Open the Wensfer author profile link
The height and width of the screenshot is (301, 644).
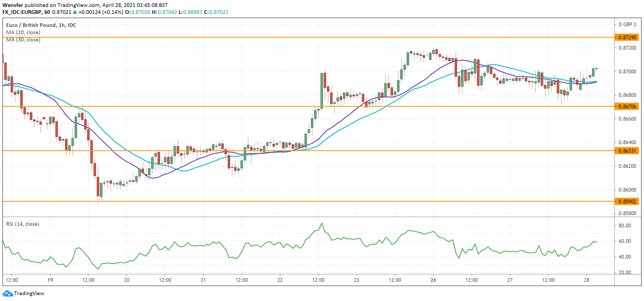12,5
